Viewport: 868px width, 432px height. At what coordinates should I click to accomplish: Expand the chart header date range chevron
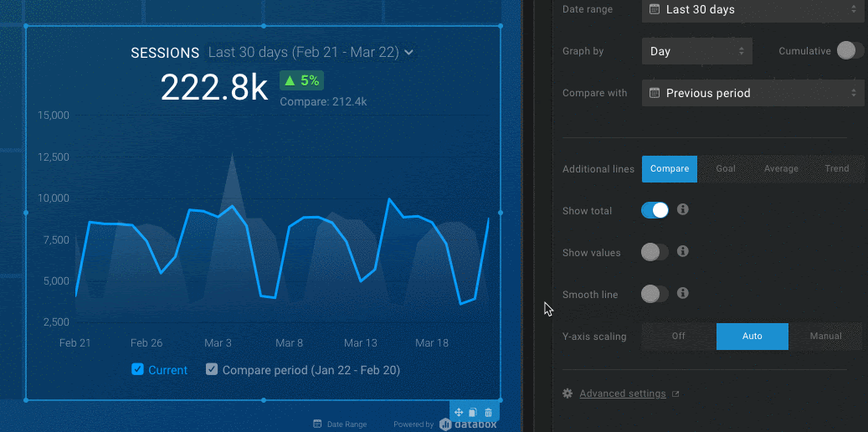pyautogui.click(x=408, y=53)
